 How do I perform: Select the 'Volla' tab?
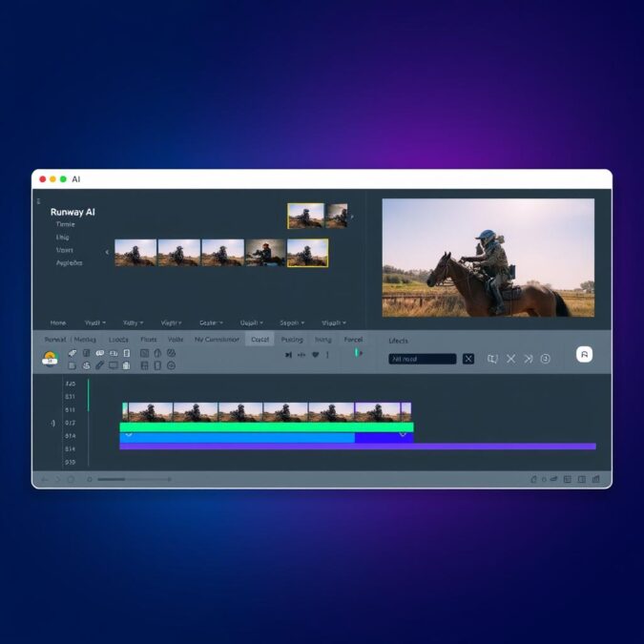tap(176, 340)
